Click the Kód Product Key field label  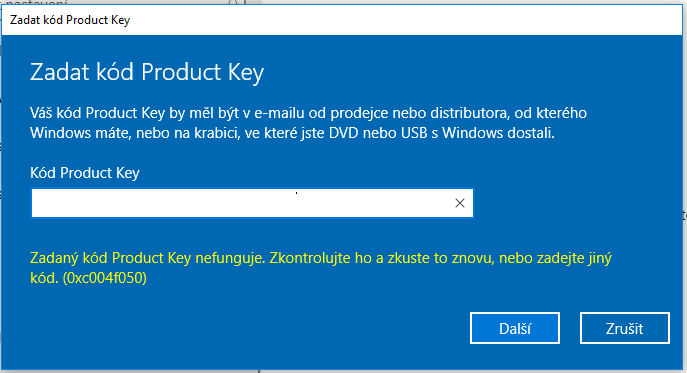[x=85, y=173]
